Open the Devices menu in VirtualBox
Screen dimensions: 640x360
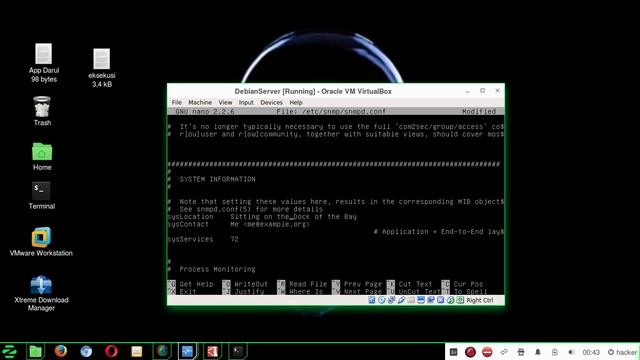(x=271, y=102)
